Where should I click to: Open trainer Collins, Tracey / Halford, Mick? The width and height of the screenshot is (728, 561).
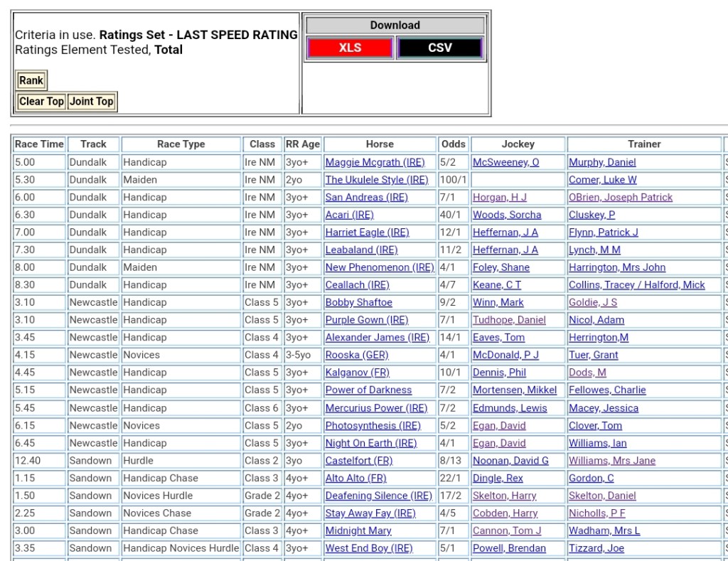pyautogui.click(x=636, y=285)
